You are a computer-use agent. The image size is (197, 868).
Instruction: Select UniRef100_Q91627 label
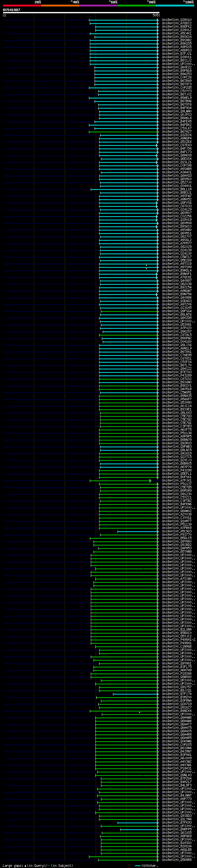click(177, 707)
